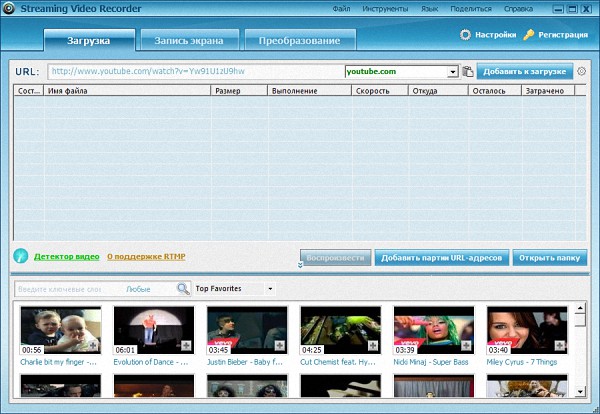Click the round video detector icon
This screenshot has width=600, height=414.
(x=21, y=256)
